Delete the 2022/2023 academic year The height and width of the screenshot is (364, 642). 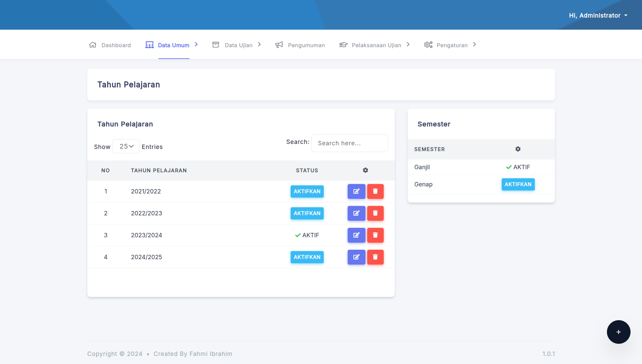tap(375, 213)
